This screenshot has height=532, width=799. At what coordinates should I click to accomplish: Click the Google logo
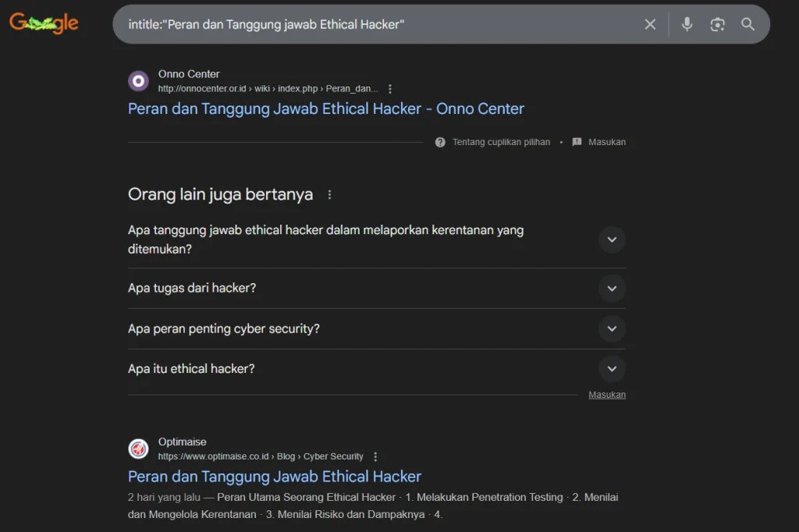43,23
